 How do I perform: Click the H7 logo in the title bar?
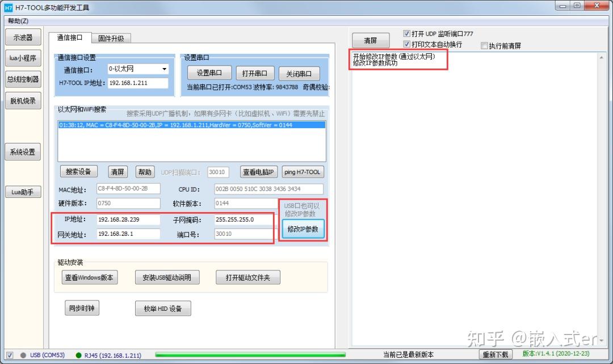coord(7,7)
